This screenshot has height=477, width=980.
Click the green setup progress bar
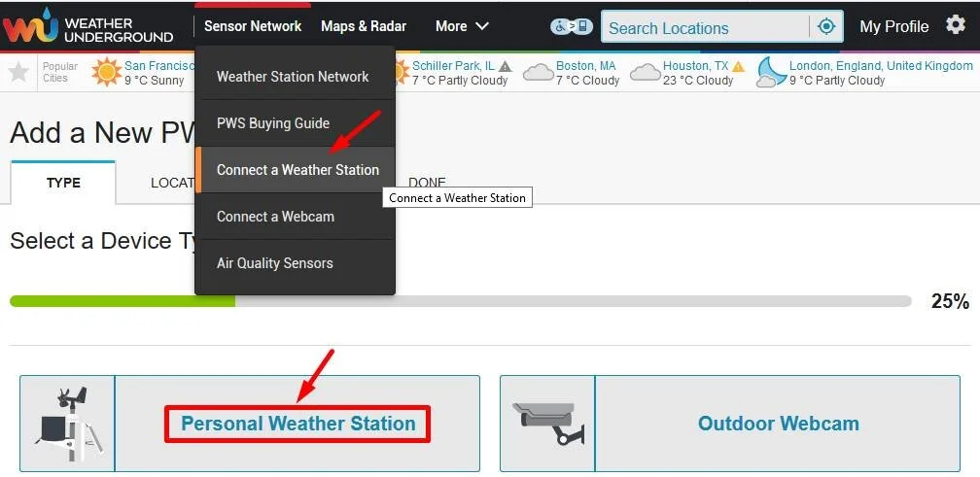click(x=122, y=301)
